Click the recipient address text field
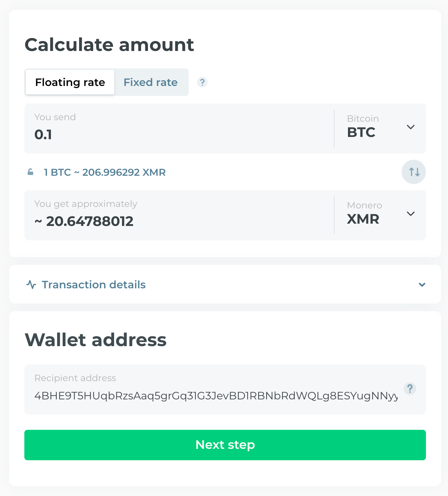 [x=216, y=396]
